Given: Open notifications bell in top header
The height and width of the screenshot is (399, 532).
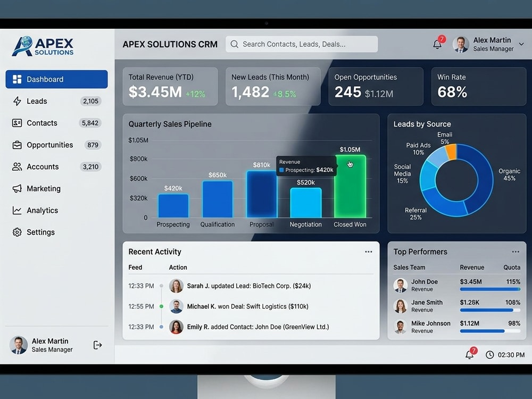Looking at the screenshot, I should (437, 44).
